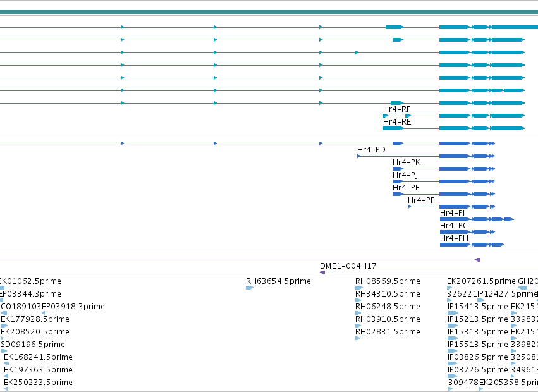
Task: Select the purple DME1-004H17 clone line
Action: (429, 273)
